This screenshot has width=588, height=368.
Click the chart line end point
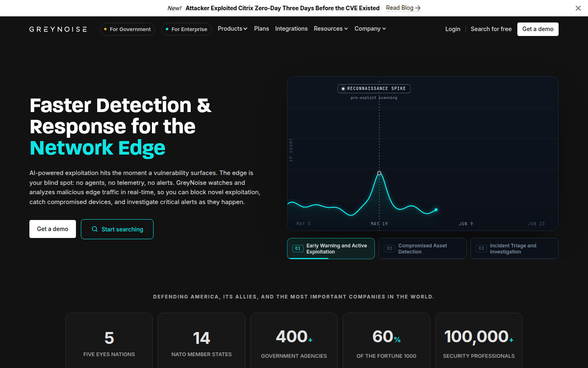click(436, 210)
